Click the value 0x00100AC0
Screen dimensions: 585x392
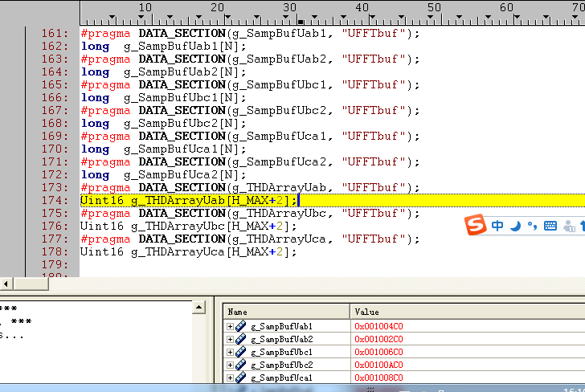pos(378,365)
